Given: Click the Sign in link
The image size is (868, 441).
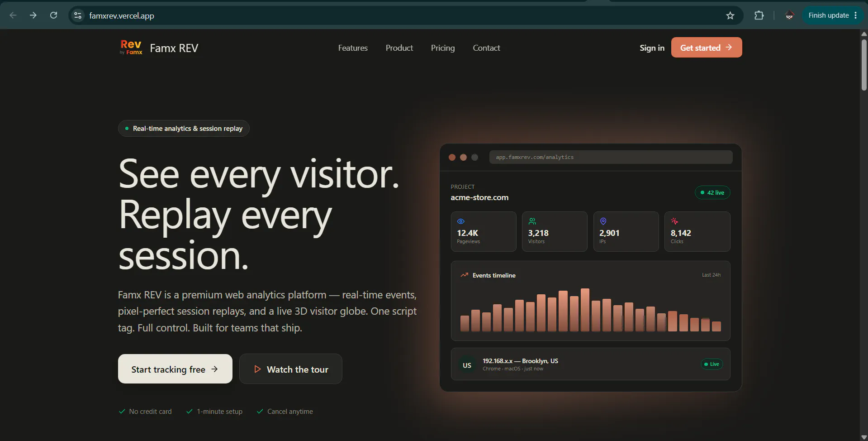Looking at the screenshot, I should click(x=652, y=48).
